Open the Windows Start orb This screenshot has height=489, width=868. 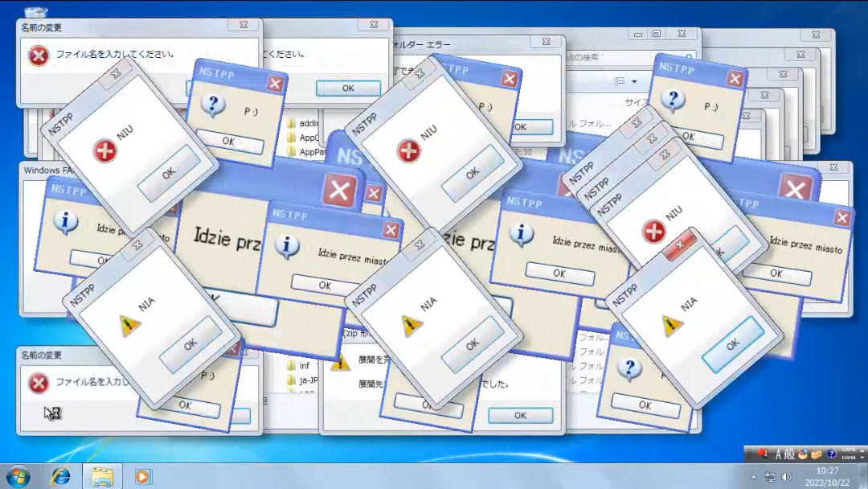(18, 476)
